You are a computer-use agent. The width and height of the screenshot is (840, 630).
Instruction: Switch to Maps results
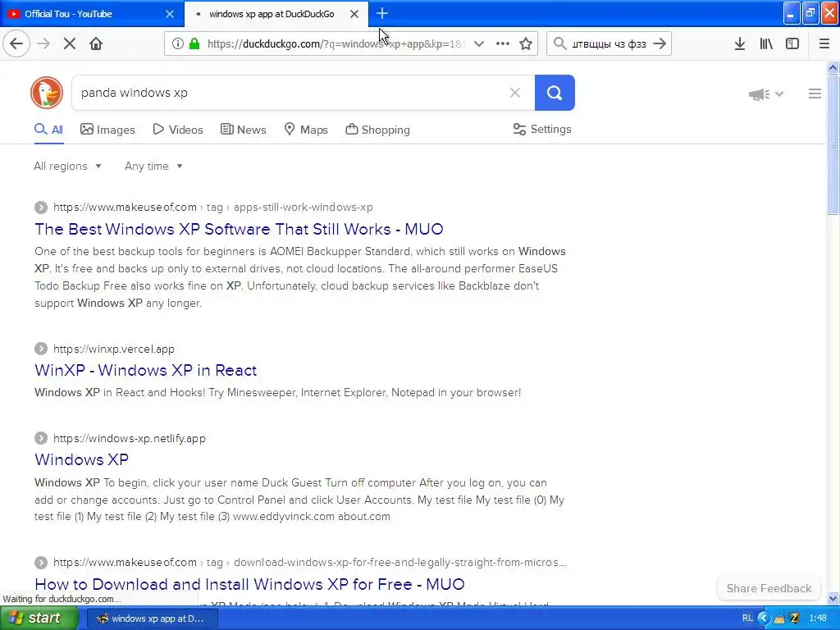pyautogui.click(x=306, y=130)
